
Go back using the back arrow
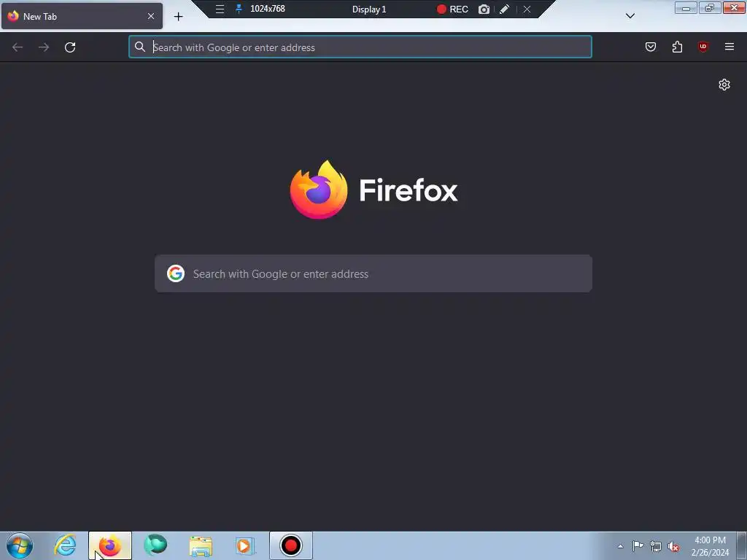[x=18, y=47]
